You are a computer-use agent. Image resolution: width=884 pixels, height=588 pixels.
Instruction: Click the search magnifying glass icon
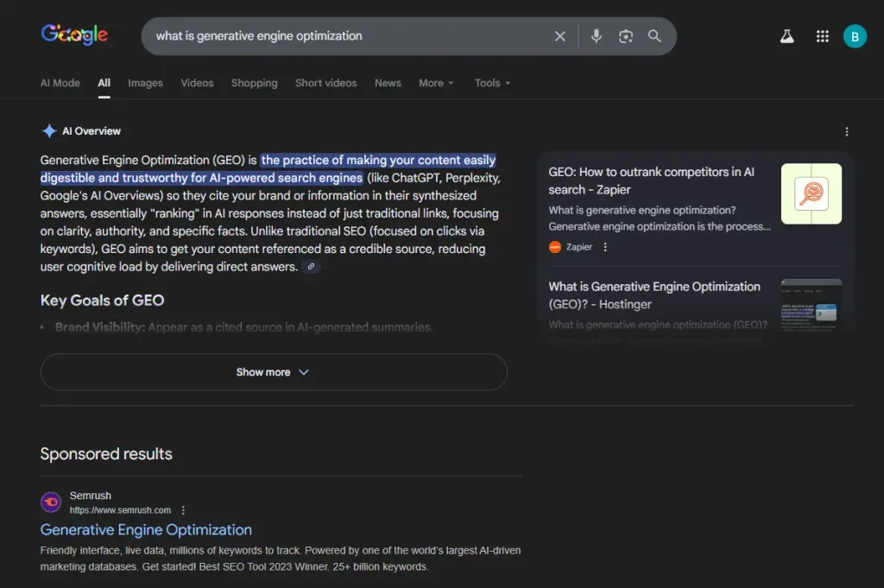[x=654, y=35]
